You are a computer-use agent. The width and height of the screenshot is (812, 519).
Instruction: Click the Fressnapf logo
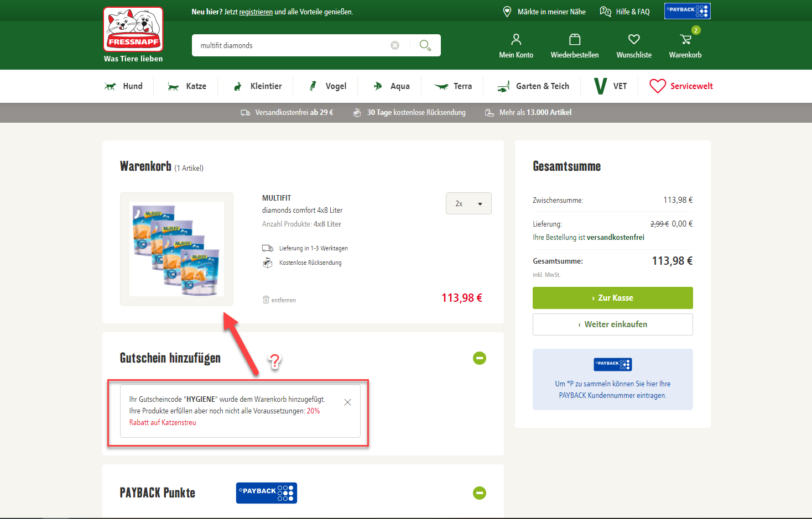coord(133,29)
